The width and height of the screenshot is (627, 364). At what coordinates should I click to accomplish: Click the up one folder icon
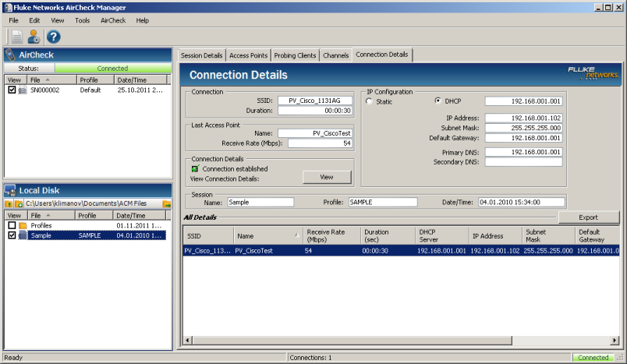click(x=9, y=203)
